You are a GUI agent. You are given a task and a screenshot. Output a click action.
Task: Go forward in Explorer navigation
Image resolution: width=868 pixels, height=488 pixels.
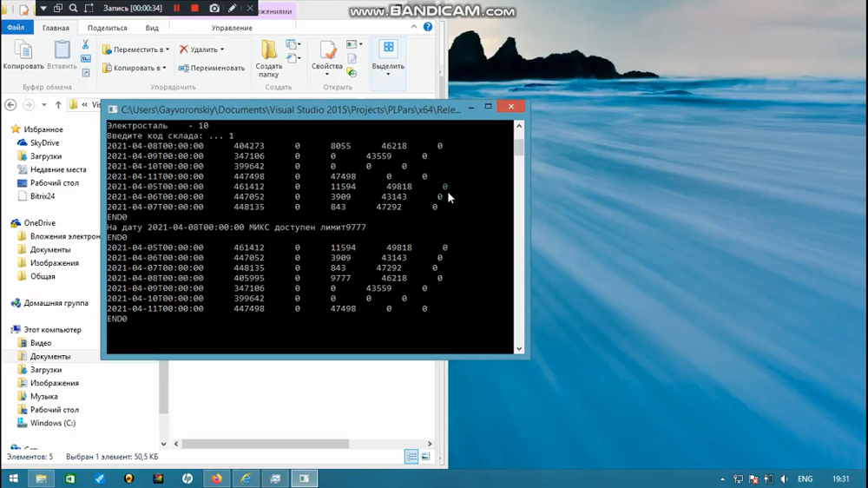(29, 105)
